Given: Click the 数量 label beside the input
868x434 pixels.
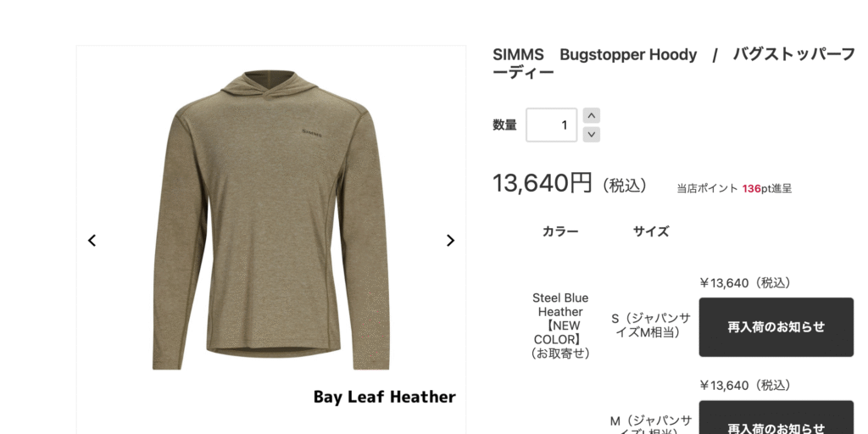Looking at the screenshot, I should pos(505,125).
